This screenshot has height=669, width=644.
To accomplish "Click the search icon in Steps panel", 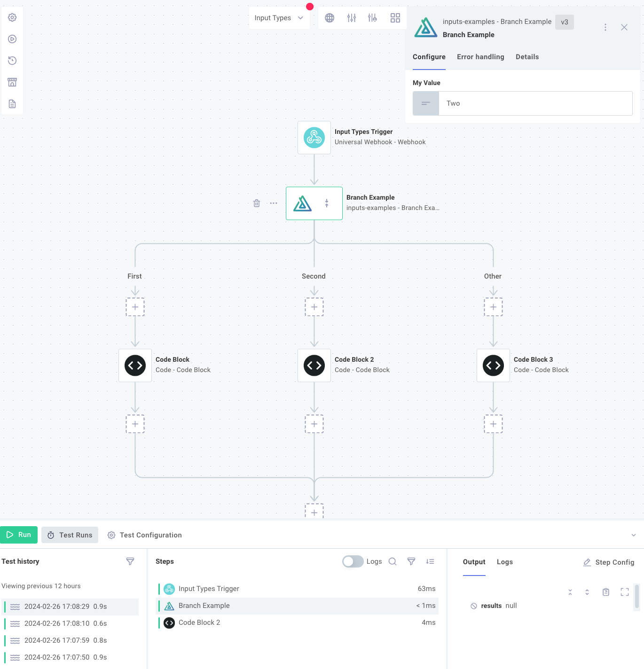I will pyautogui.click(x=393, y=561).
